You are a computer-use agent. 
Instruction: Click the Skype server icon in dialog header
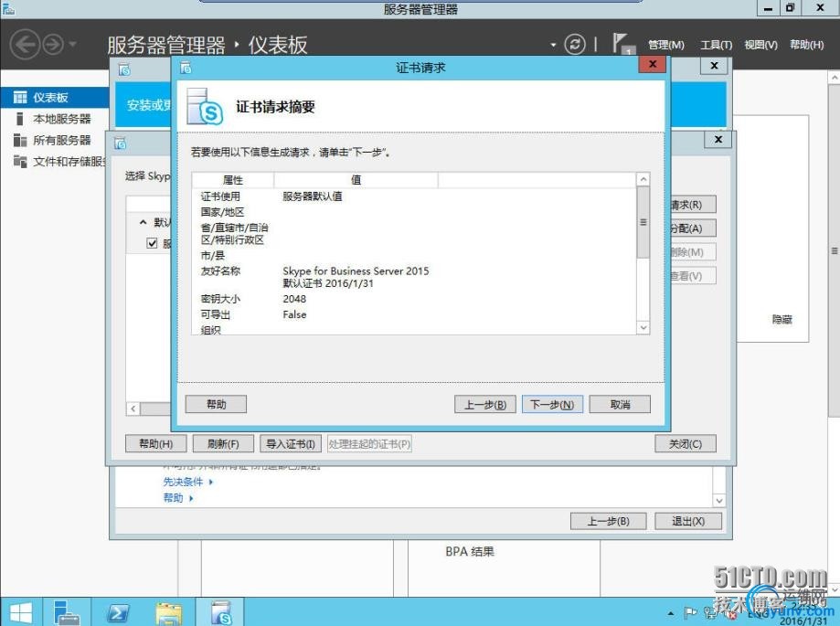click(x=204, y=107)
